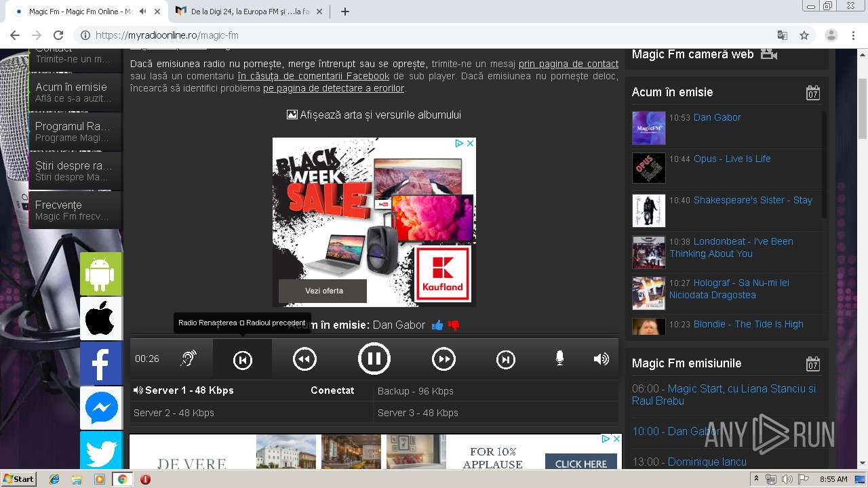Open the Dominique Iancu show link
This screenshot has height=488, width=868.
707,462
